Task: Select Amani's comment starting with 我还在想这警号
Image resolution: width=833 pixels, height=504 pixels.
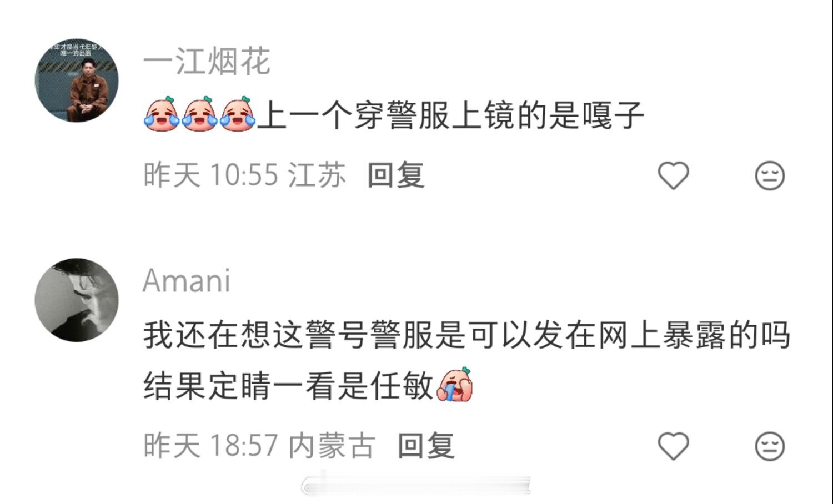Action: (x=466, y=360)
